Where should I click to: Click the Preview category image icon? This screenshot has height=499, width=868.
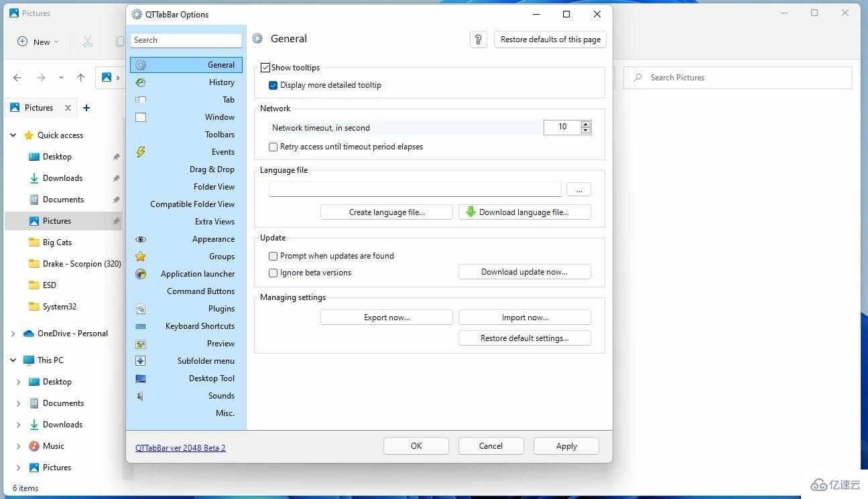141,344
